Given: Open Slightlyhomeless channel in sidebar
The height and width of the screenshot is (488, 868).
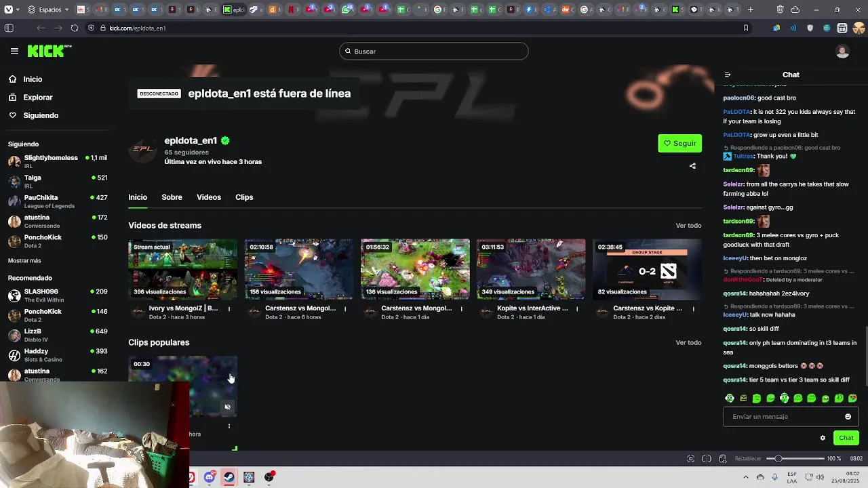Looking at the screenshot, I should [x=58, y=161].
